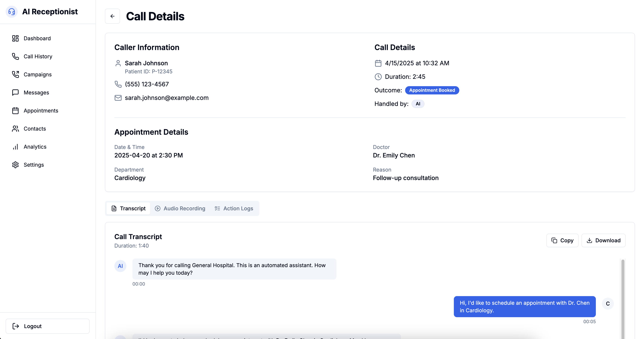View the Contacts page

35,128
